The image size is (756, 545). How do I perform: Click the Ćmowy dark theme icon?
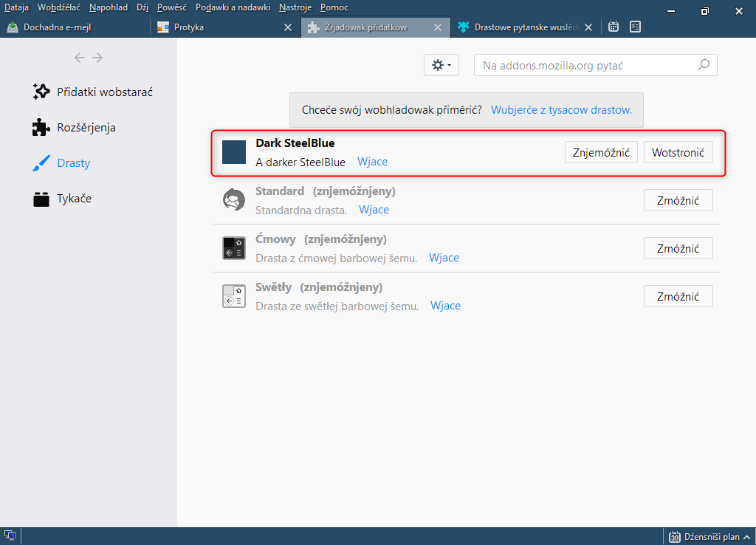point(234,248)
